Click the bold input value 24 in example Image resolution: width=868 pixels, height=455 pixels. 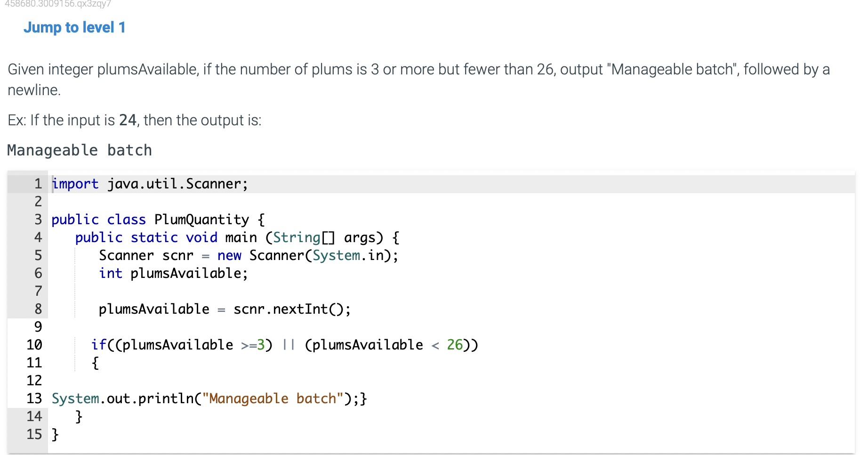126,120
